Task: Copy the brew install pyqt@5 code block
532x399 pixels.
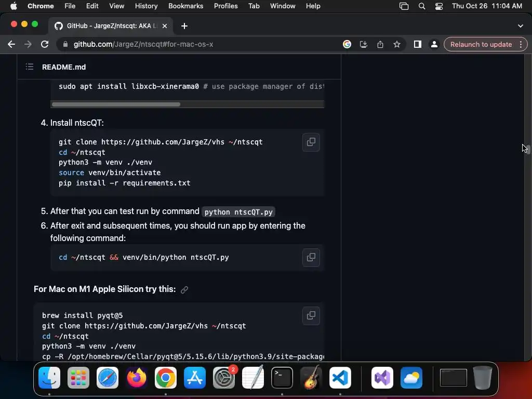Action: (311, 316)
